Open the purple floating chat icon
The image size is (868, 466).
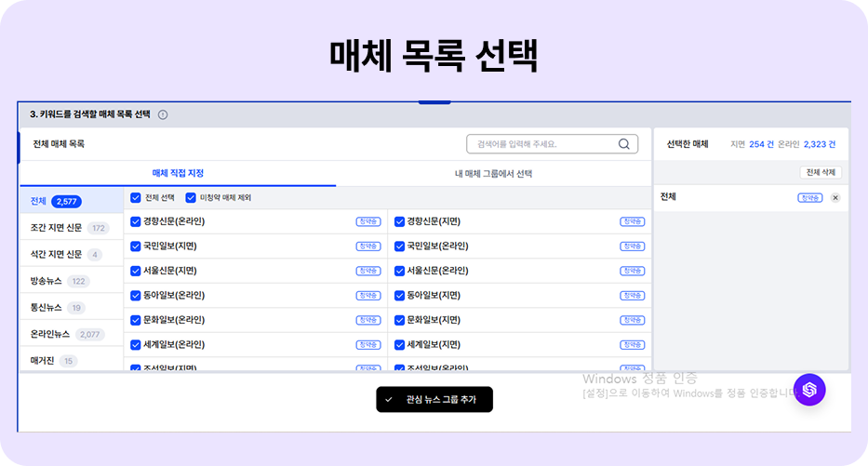tap(809, 390)
